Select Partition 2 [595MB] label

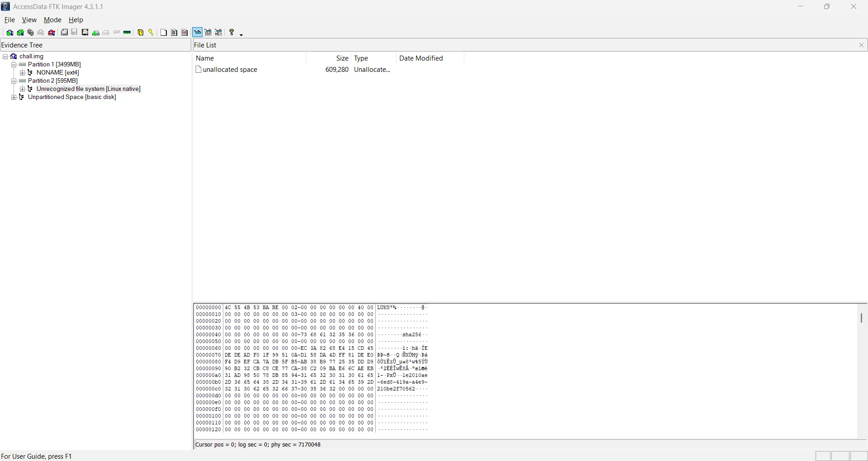53,81
